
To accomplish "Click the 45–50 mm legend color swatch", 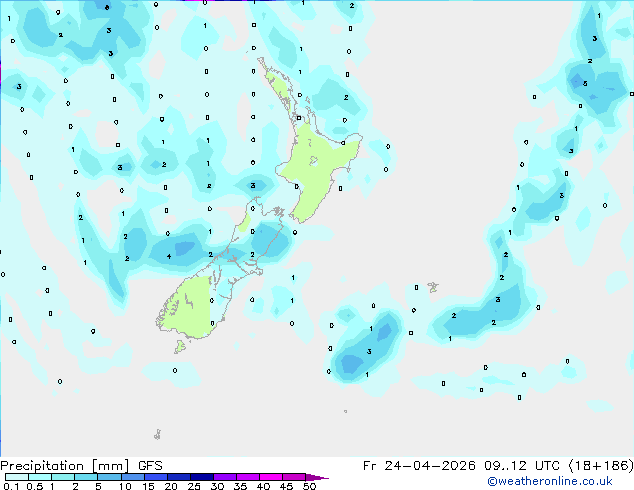I will click(294, 477).
